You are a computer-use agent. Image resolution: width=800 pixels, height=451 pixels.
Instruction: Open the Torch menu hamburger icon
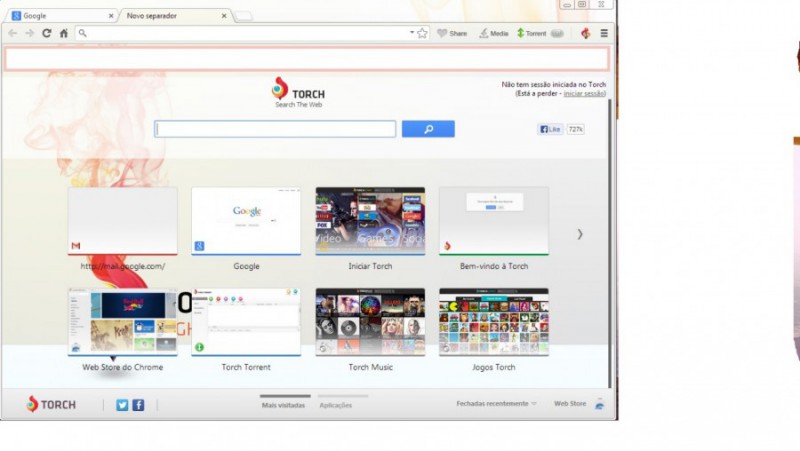[x=604, y=33]
